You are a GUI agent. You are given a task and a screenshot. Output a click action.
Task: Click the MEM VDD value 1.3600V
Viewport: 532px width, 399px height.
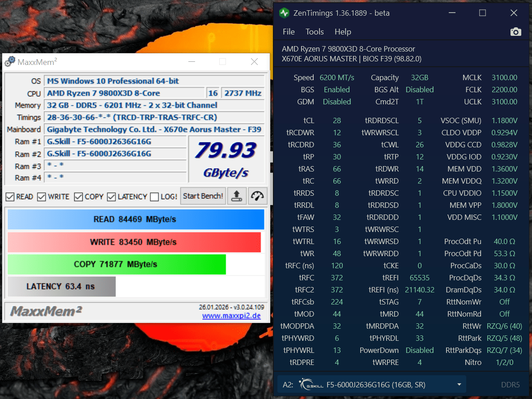(x=504, y=169)
